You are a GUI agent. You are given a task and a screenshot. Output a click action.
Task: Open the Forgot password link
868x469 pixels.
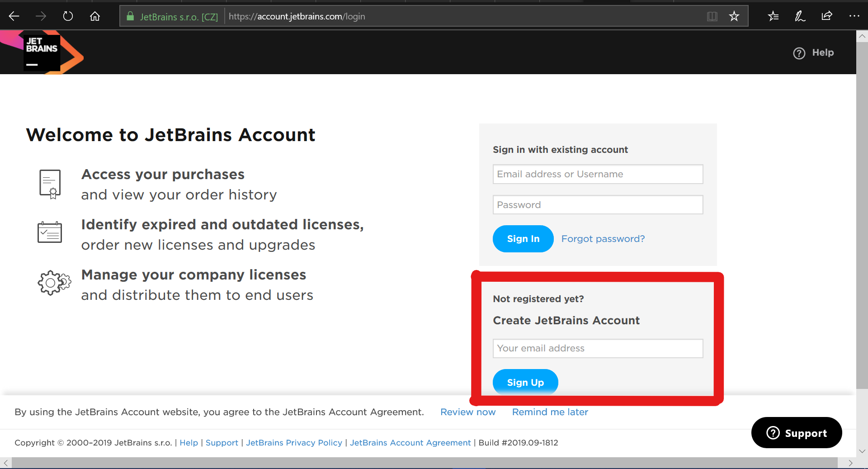point(603,239)
